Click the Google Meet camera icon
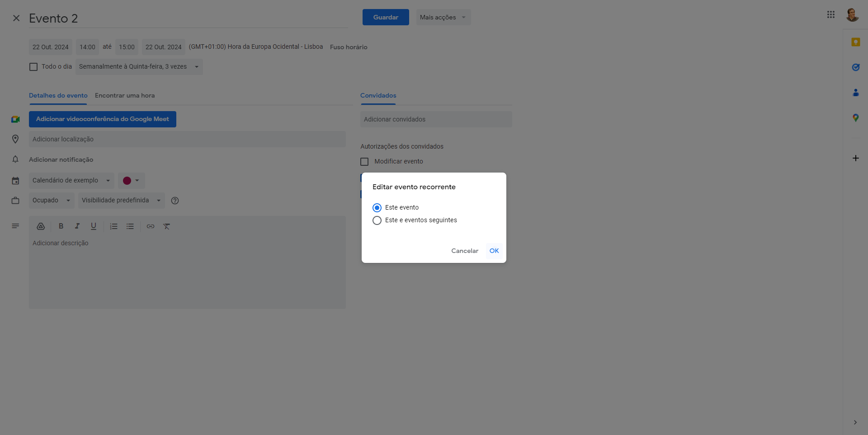Viewport: 868px width, 435px height. coord(15,119)
